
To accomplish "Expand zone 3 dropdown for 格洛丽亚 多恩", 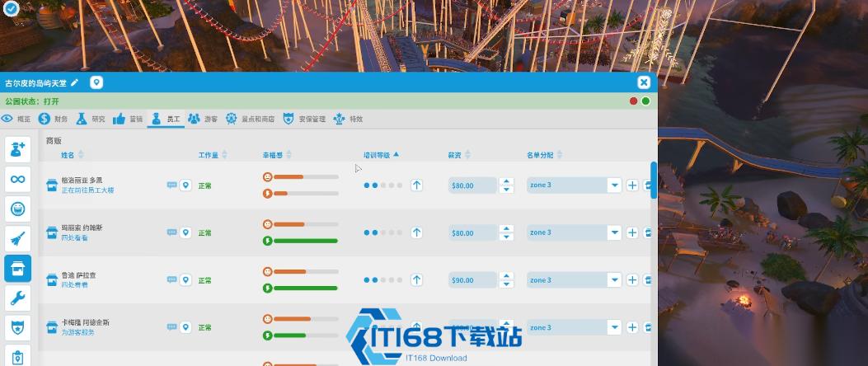I will [614, 185].
